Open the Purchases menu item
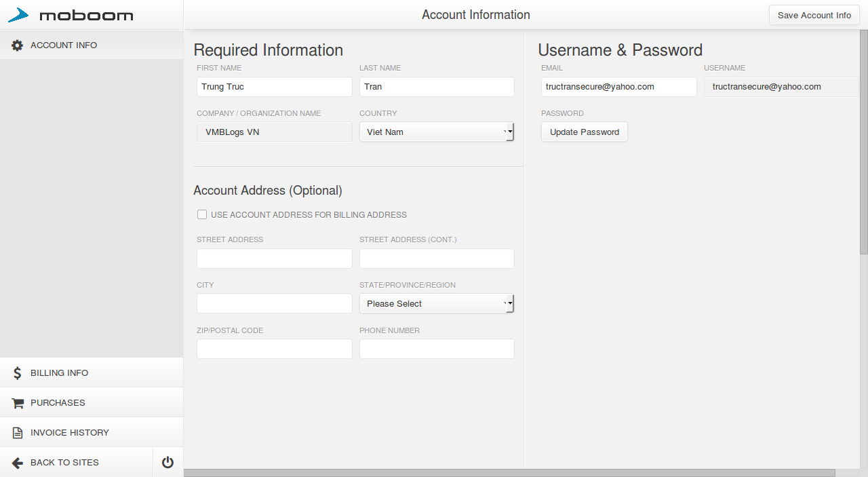868x477 pixels. [x=58, y=403]
